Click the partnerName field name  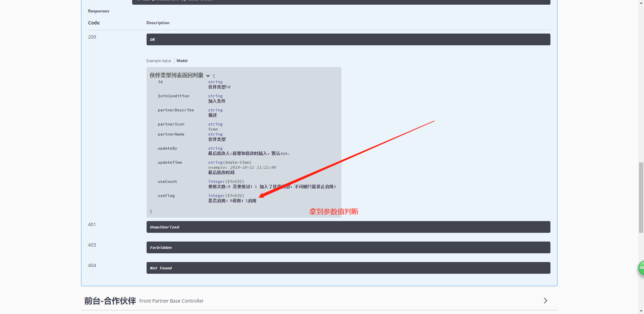[x=171, y=134]
